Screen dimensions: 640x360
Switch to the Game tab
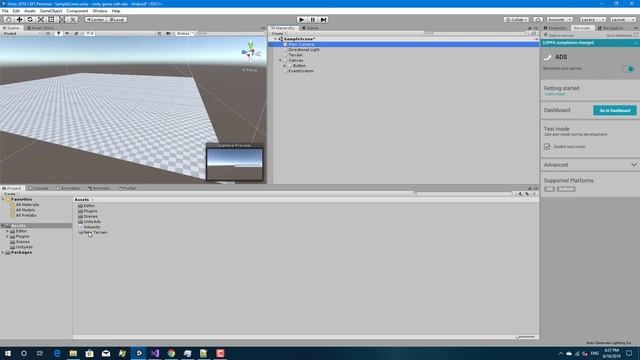[311, 28]
